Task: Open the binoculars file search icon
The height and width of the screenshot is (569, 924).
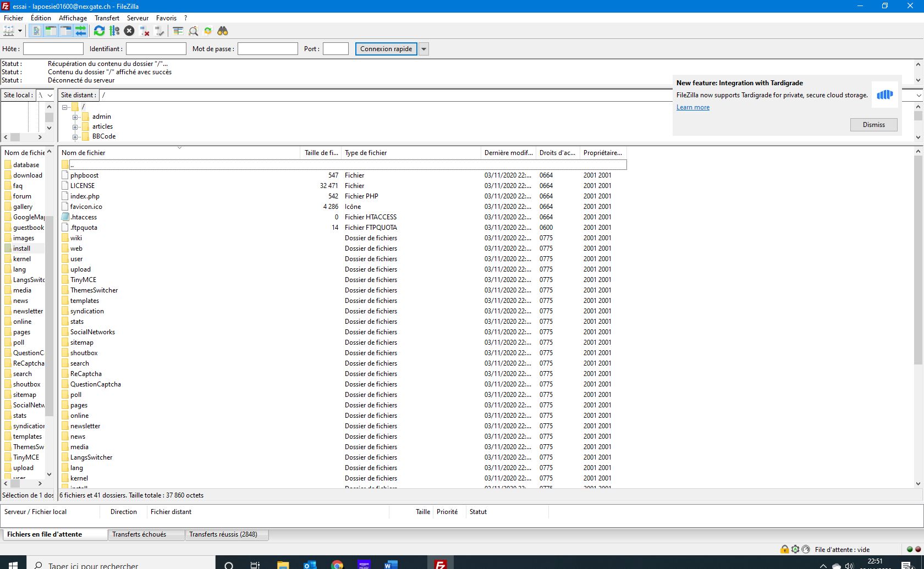Action: click(223, 31)
